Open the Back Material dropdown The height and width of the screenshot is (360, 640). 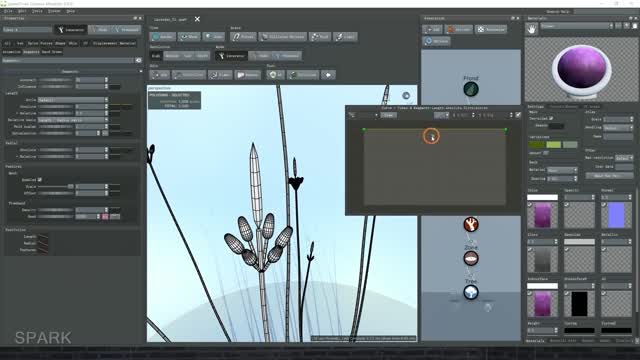point(562,170)
